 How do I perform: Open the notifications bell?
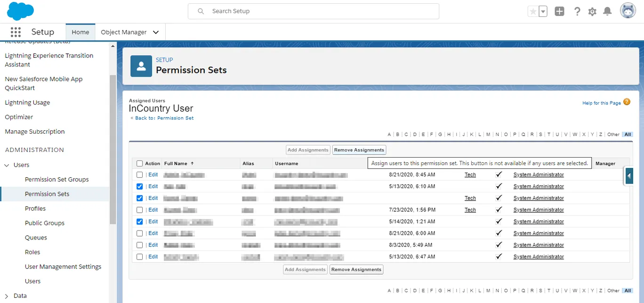[x=607, y=11]
